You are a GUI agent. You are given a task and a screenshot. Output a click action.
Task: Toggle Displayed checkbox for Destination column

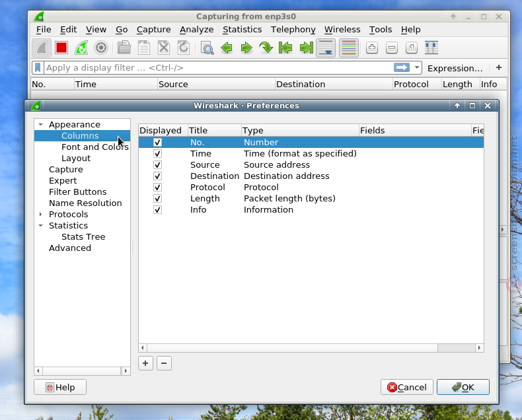pos(157,176)
